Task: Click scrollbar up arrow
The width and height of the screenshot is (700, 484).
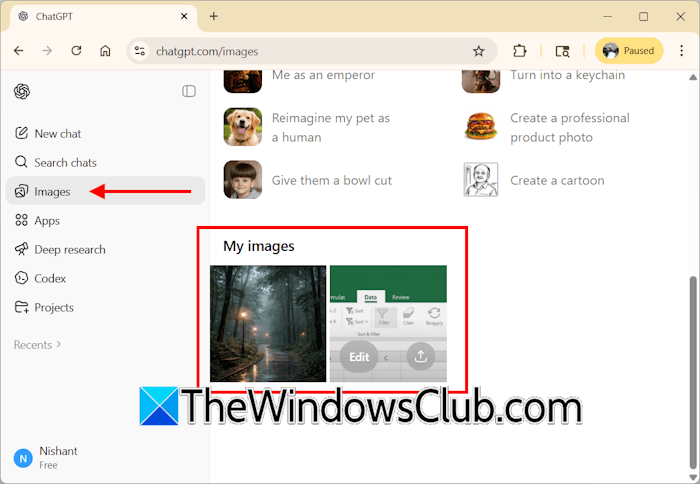Action: 693,77
